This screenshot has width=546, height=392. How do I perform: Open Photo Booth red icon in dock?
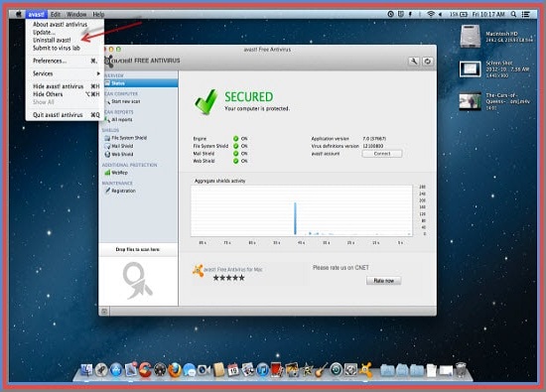point(277,370)
